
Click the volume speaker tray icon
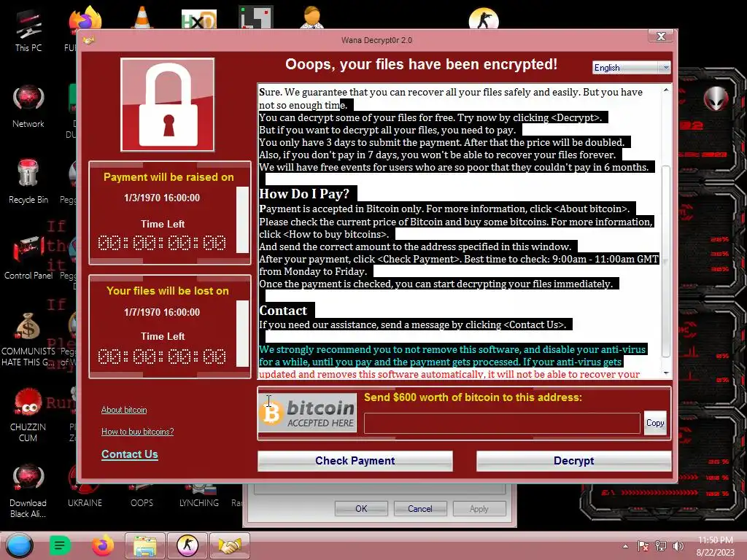click(x=678, y=546)
